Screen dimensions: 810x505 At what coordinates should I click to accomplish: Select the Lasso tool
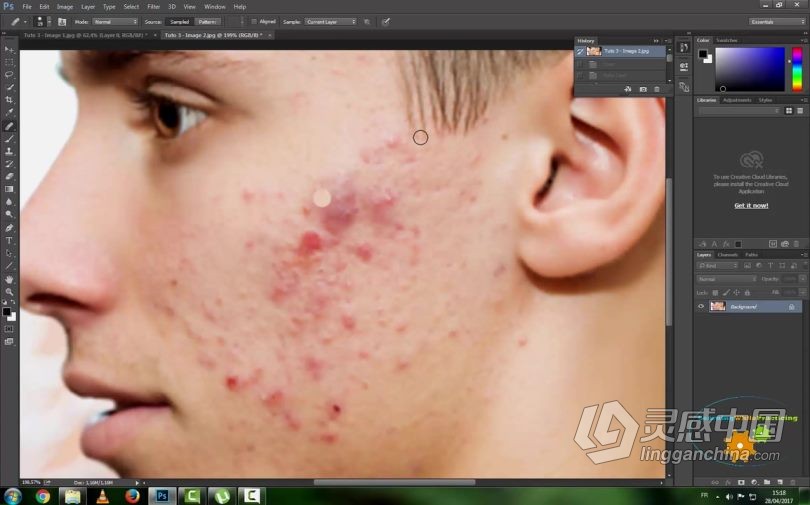coord(9,75)
